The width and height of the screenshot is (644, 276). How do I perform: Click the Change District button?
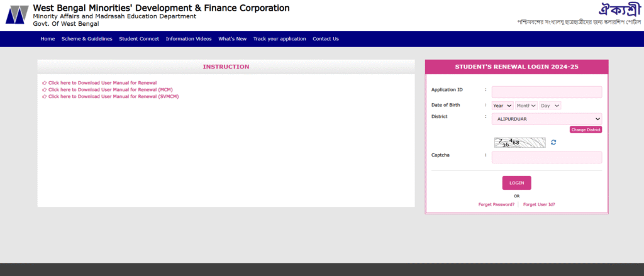[x=586, y=130]
